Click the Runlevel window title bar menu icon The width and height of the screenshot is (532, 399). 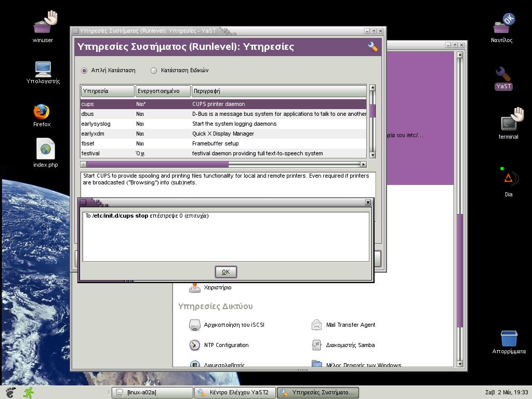tap(76, 31)
